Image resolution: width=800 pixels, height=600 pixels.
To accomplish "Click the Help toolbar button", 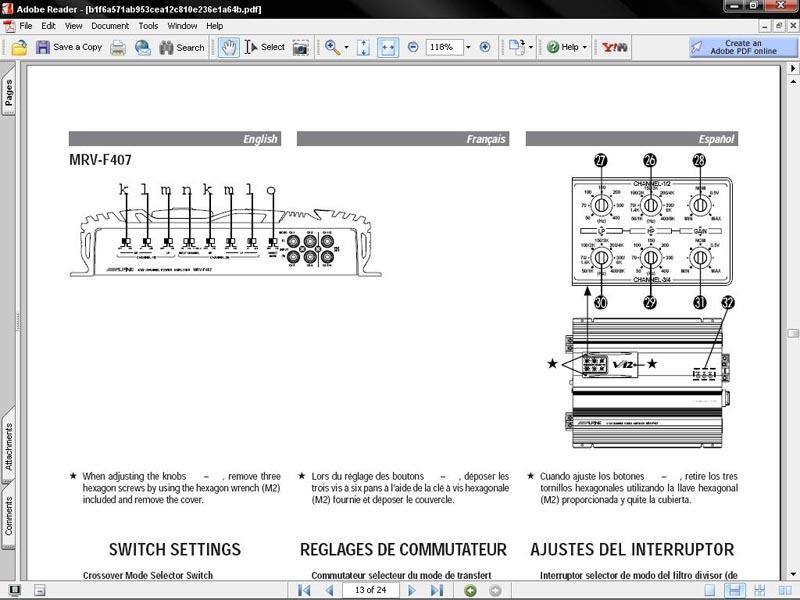I will click(x=563, y=47).
